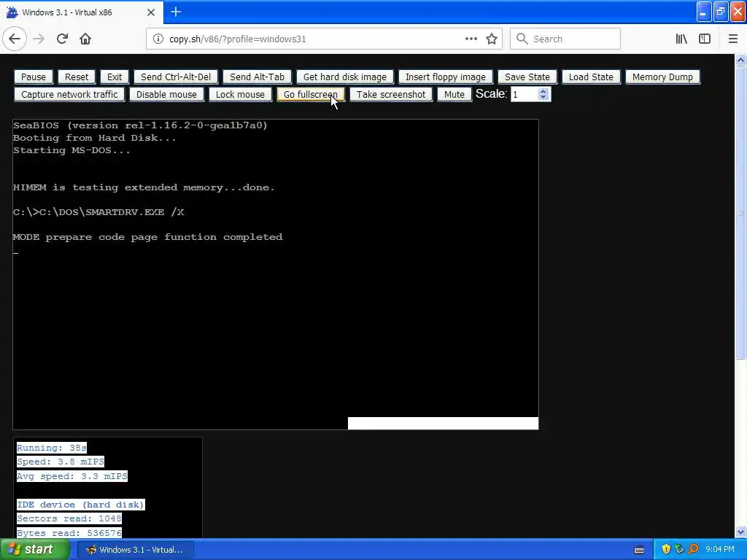Click the page scrollbar up arrow
747x560 pixels.
pyautogui.click(x=740, y=60)
